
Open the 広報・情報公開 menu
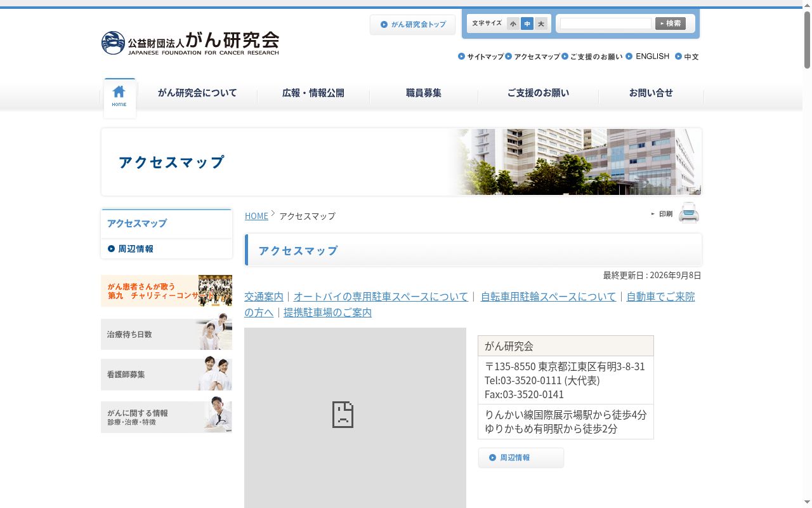click(313, 93)
